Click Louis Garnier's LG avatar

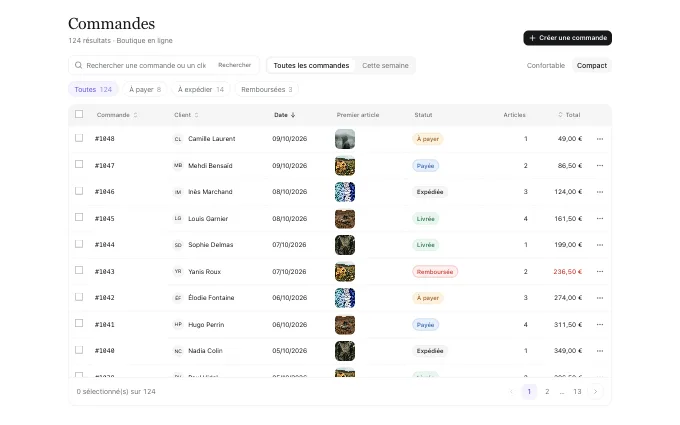pyautogui.click(x=178, y=219)
